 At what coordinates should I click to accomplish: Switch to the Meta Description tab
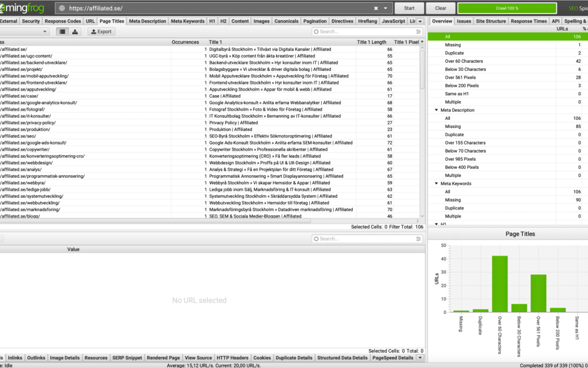pos(148,21)
